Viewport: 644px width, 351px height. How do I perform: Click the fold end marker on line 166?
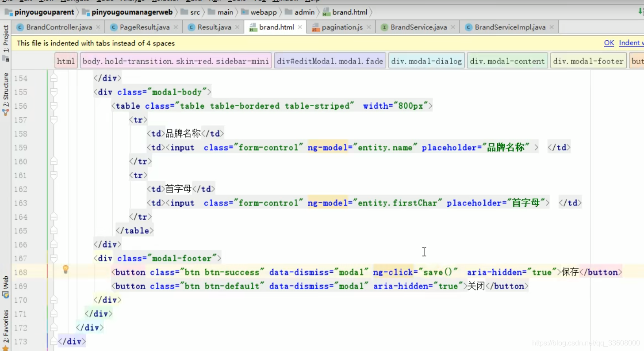click(54, 244)
